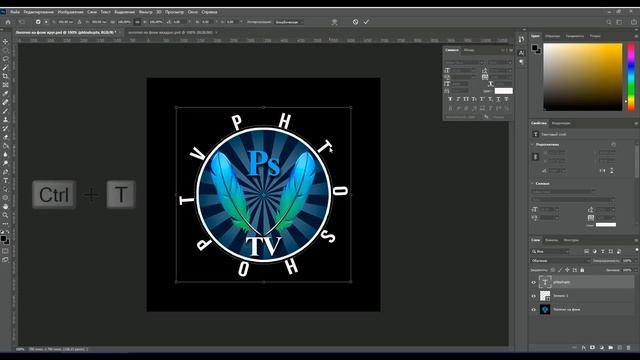Viewport: 640px width, 360px height.
Task: Click the Home icon in options bar
Action: [8, 22]
